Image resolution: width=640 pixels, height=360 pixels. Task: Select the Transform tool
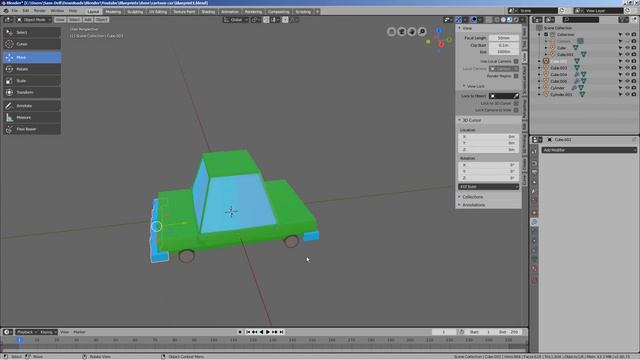tap(32, 92)
